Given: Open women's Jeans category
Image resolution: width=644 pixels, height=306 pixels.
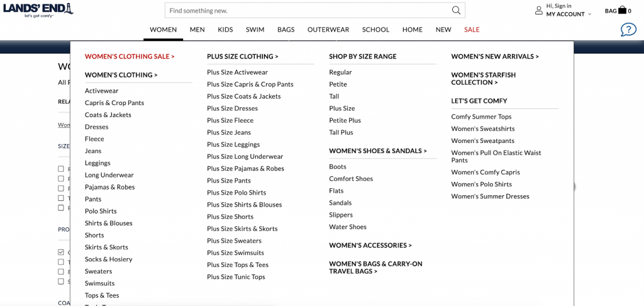Looking at the screenshot, I should pos(93,151).
